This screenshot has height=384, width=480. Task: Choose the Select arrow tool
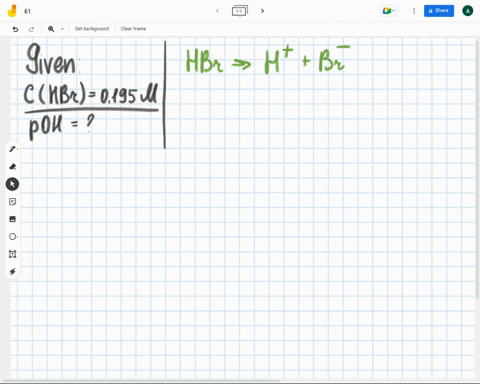(12, 184)
